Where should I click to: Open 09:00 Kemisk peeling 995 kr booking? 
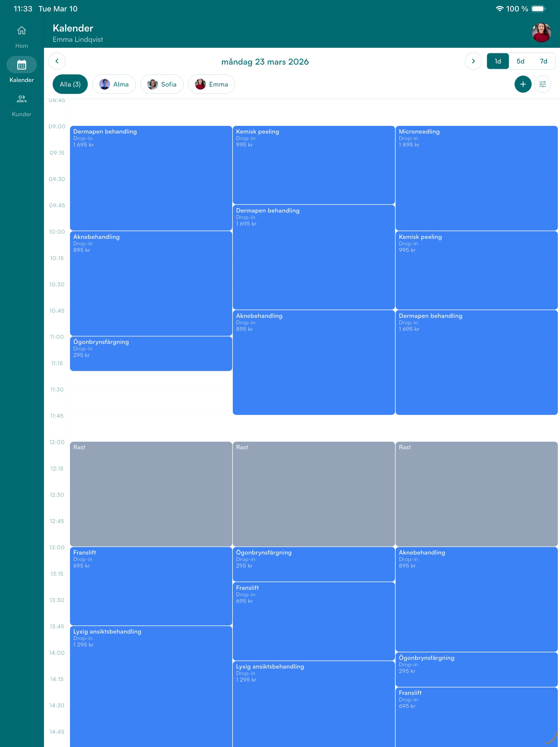314,165
